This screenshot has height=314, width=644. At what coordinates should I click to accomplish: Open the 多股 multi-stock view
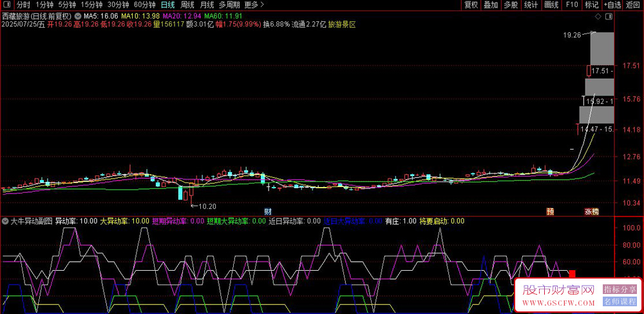point(511,5)
